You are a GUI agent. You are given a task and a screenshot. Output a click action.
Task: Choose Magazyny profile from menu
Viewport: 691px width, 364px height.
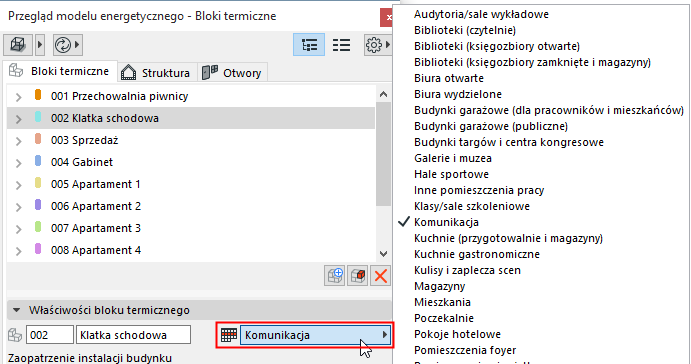point(439,286)
